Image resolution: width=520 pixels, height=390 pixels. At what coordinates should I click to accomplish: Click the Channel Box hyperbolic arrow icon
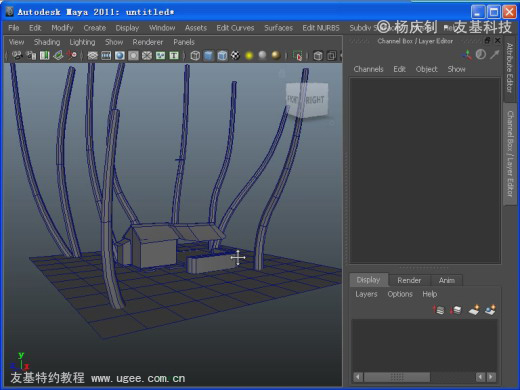click(495, 54)
